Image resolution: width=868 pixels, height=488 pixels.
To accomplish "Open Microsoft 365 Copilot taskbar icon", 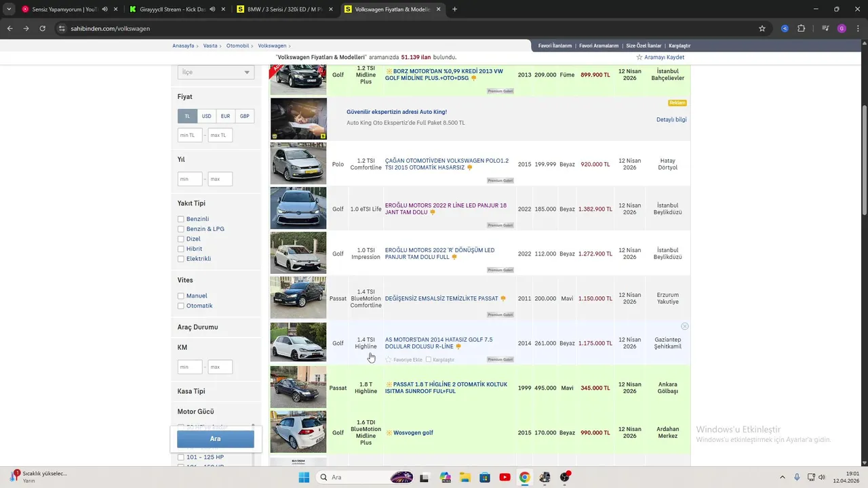I will click(445, 477).
